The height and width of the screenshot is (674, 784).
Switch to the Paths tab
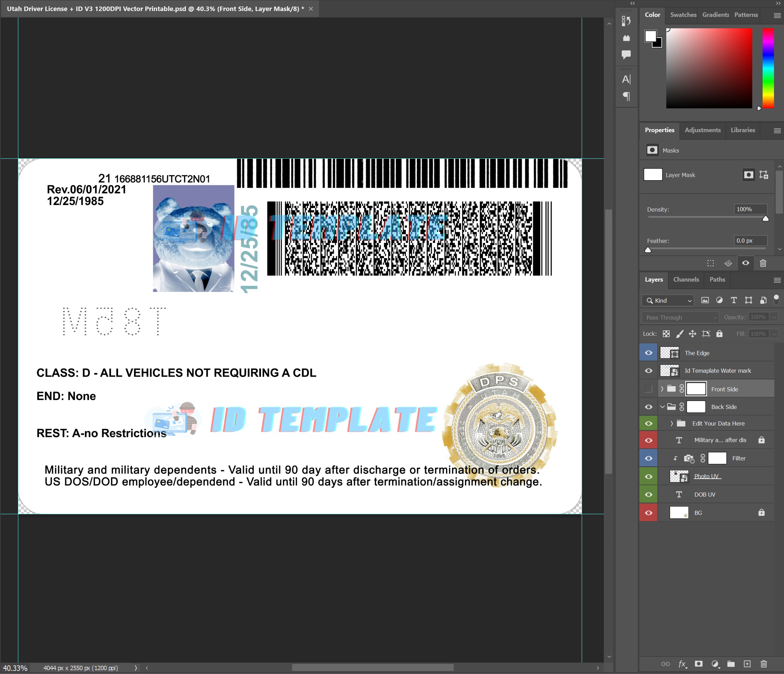pos(717,280)
